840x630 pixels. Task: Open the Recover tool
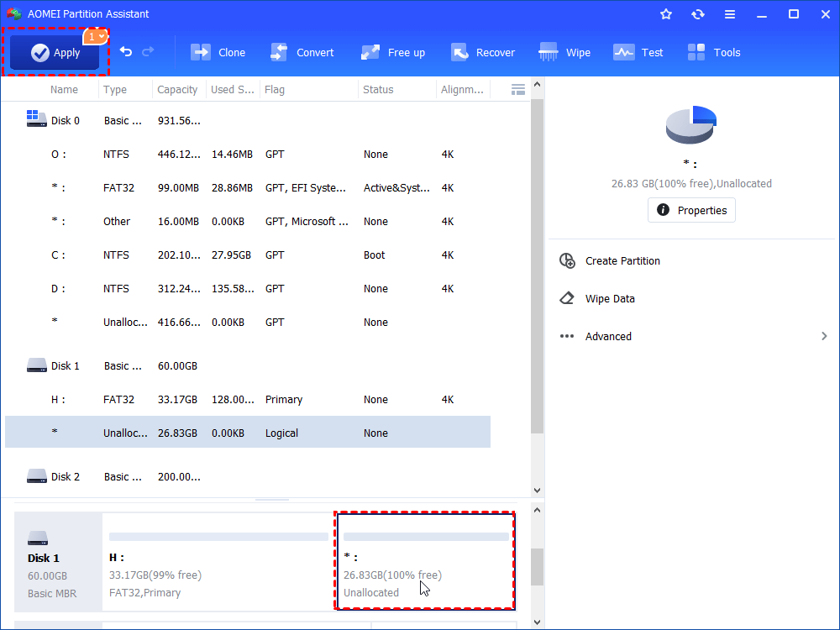click(482, 52)
